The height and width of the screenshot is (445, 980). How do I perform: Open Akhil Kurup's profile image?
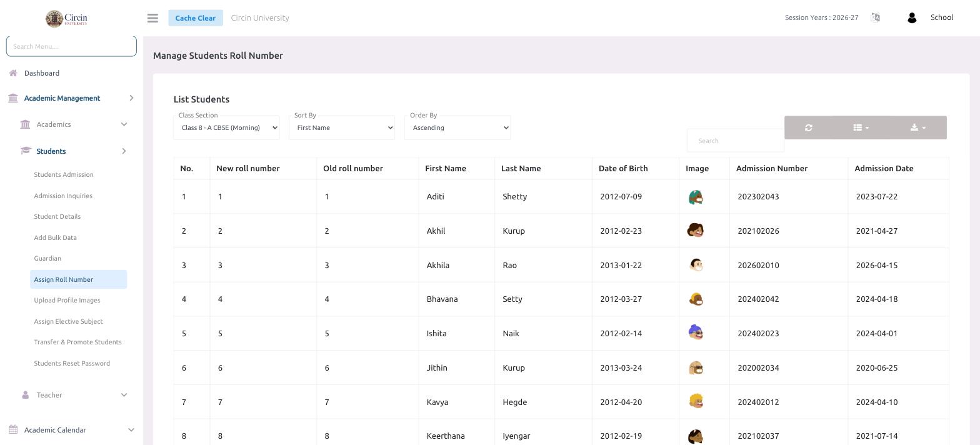click(696, 231)
